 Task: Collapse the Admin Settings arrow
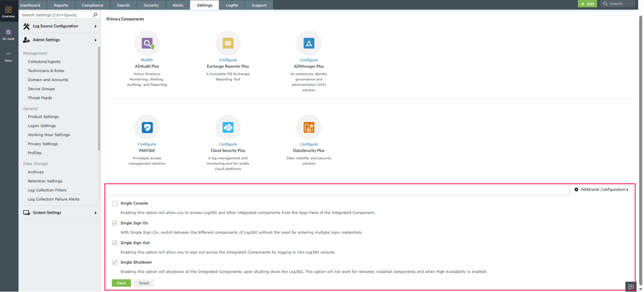(95, 40)
